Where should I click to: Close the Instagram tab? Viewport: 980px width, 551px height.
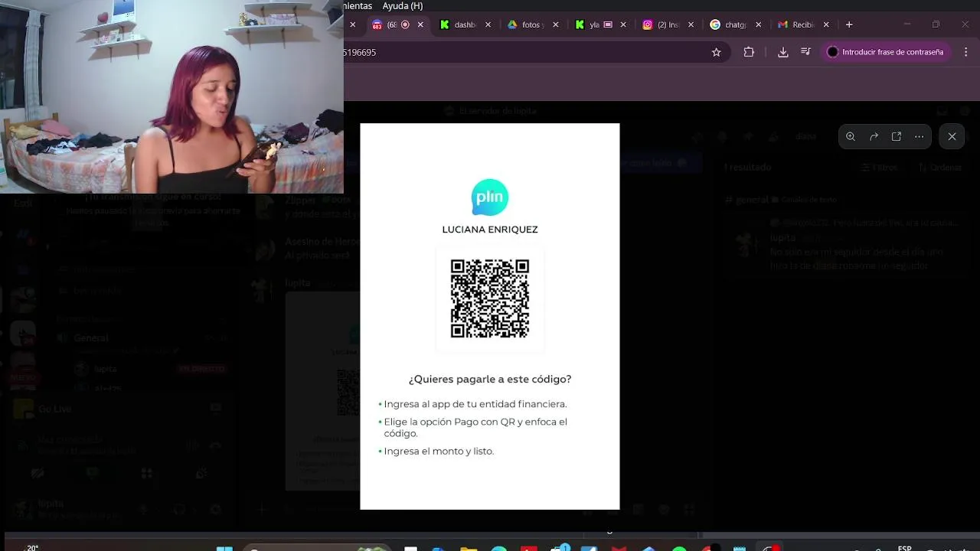point(691,24)
